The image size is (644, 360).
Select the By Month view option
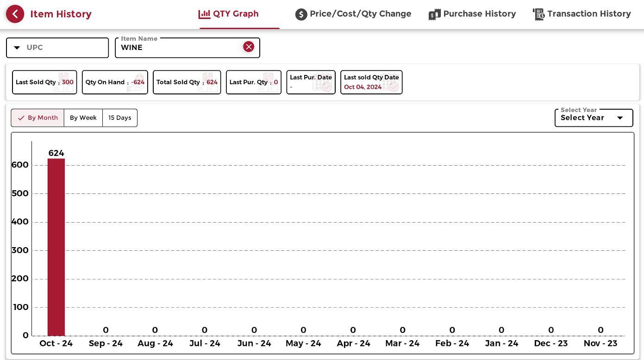point(38,118)
